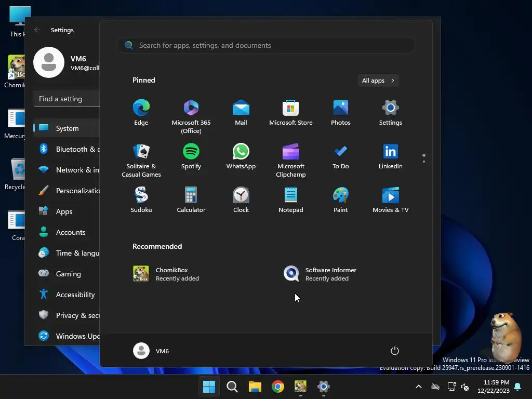
Task: Open Calculator app
Action: [191, 200]
